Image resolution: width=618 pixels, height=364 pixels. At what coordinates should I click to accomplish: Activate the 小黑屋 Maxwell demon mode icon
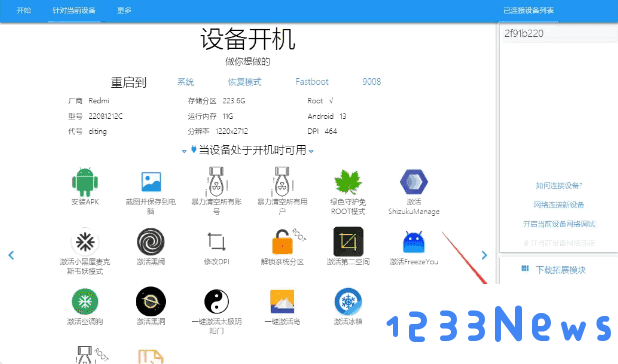pos(85,242)
